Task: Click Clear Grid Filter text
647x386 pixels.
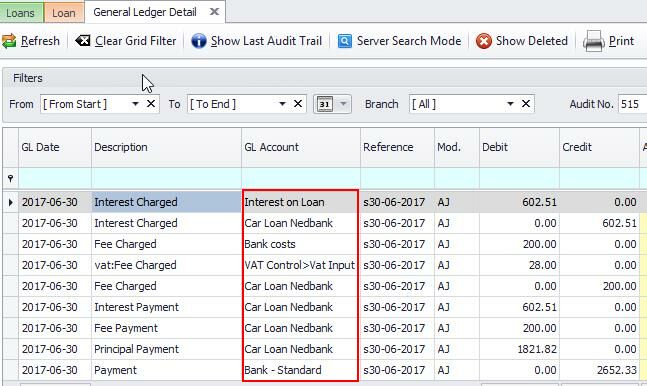Action: (x=135, y=41)
